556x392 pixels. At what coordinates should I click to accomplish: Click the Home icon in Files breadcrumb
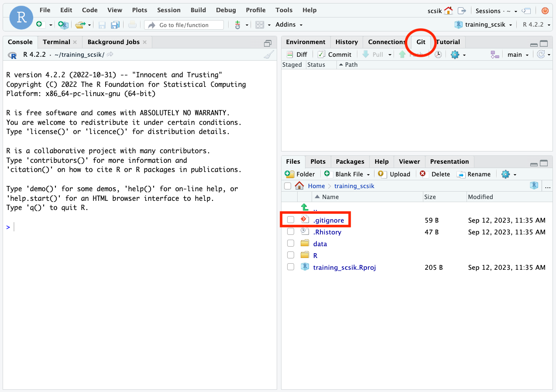pos(299,186)
